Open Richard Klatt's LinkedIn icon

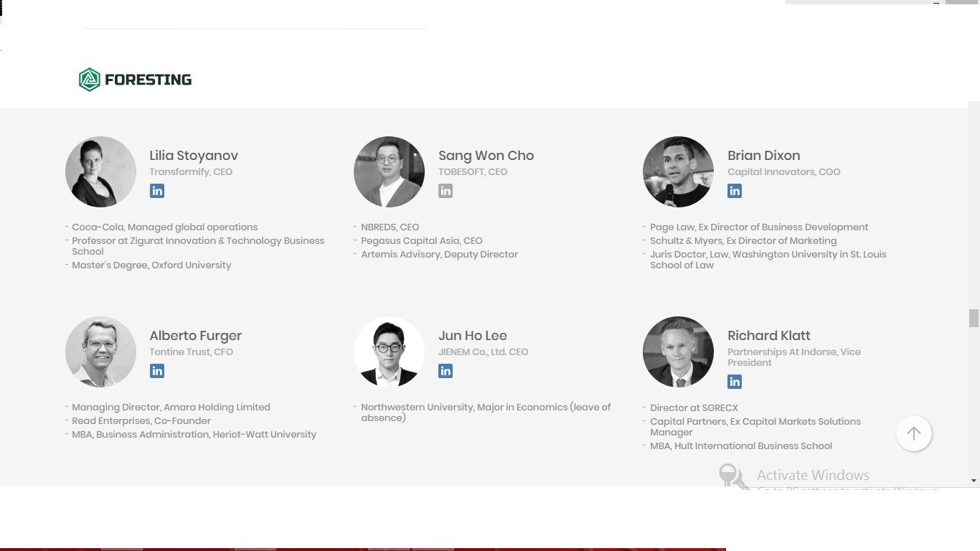(735, 382)
